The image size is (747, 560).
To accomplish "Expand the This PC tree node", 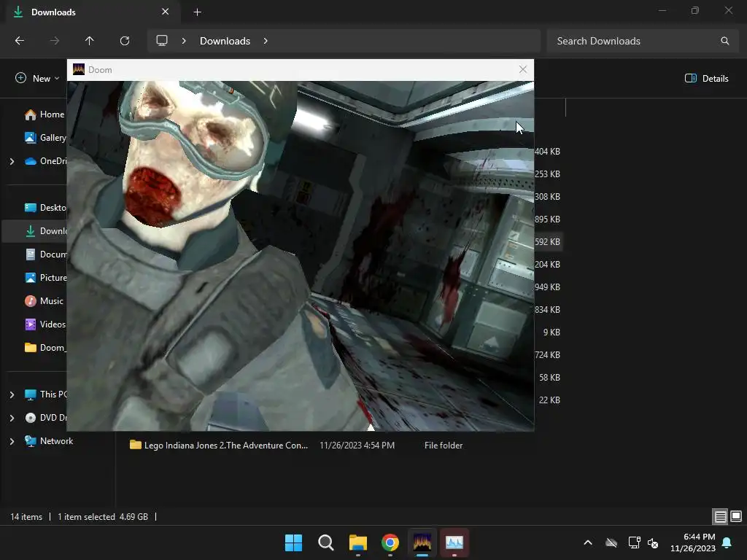I will [12, 394].
